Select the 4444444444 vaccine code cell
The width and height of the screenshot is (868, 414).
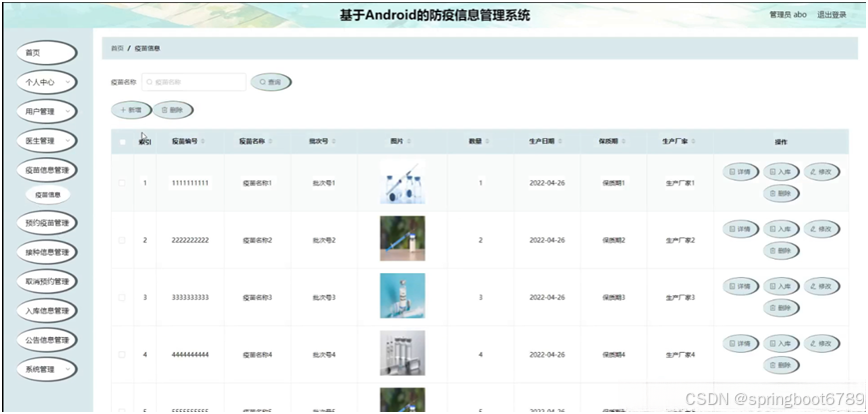point(190,355)
